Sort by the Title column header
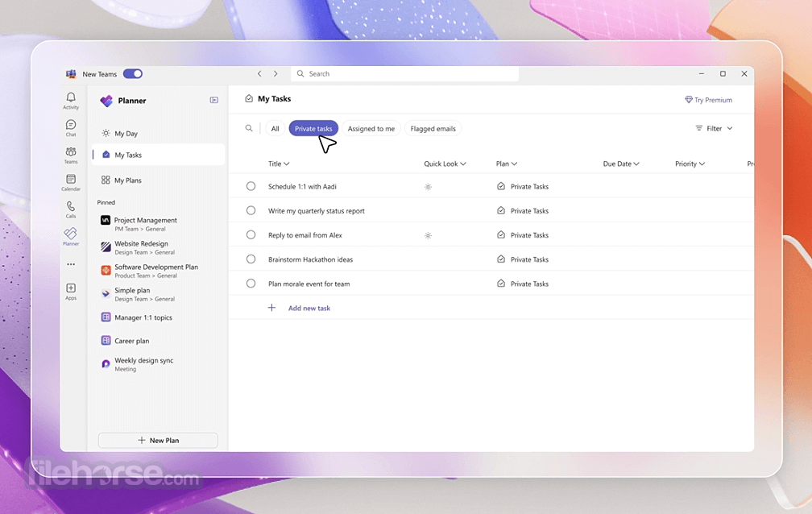Viewport: 812px width, 514px height. tap(279, 164)
